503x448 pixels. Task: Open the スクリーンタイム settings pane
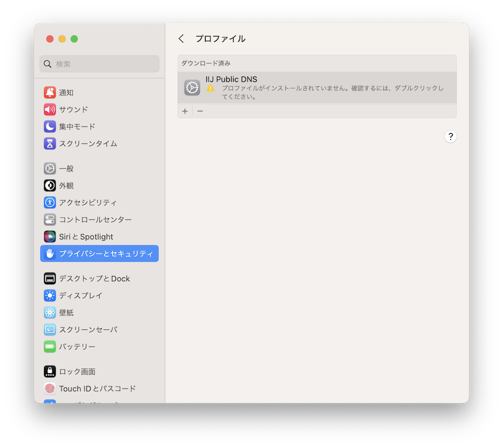pyautogui.click(x=100, y=143)
